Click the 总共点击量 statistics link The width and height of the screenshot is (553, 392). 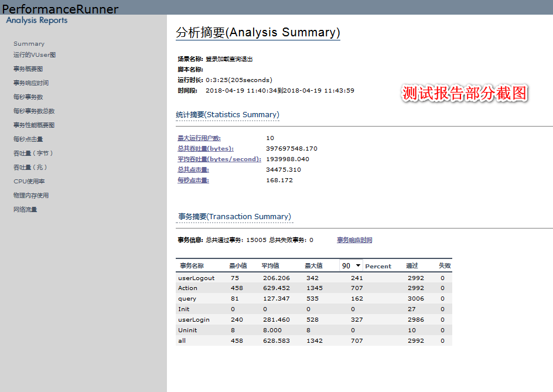(x=193, y=170)
